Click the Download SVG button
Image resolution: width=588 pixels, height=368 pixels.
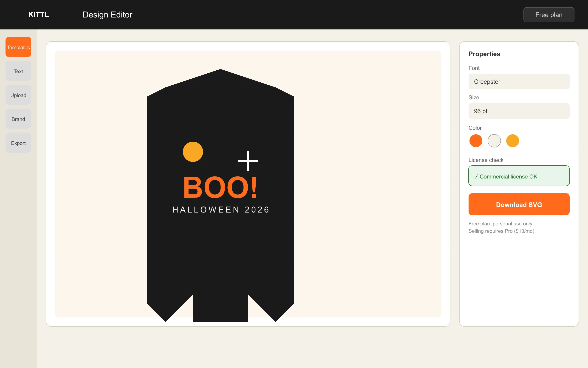pos(519,204)
